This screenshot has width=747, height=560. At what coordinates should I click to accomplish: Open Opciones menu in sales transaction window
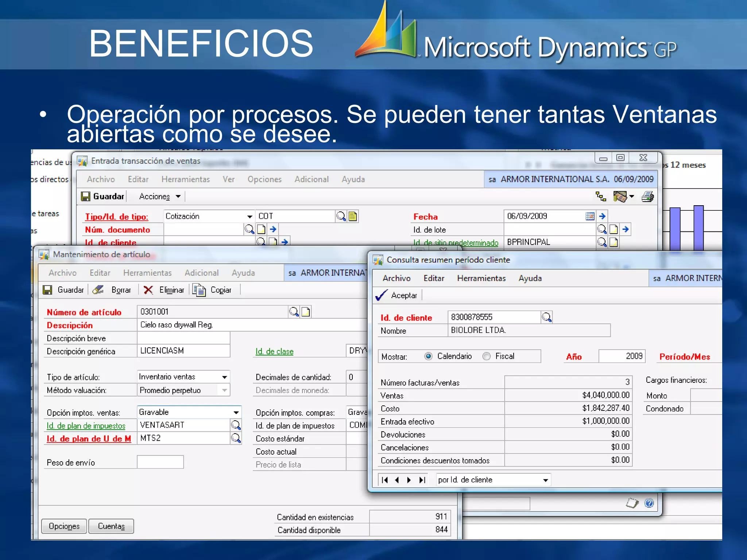tap(264, 179)
